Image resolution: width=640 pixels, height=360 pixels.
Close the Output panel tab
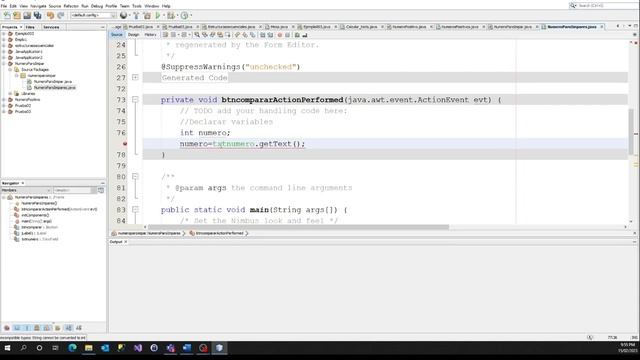(x=126, y=242)
